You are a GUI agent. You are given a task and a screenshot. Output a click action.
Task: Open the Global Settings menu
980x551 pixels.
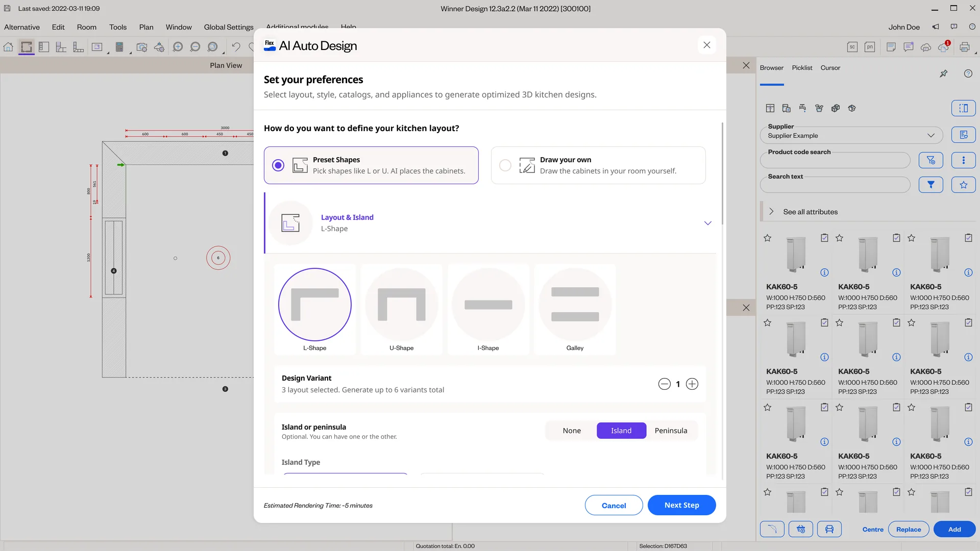point(229,27)
